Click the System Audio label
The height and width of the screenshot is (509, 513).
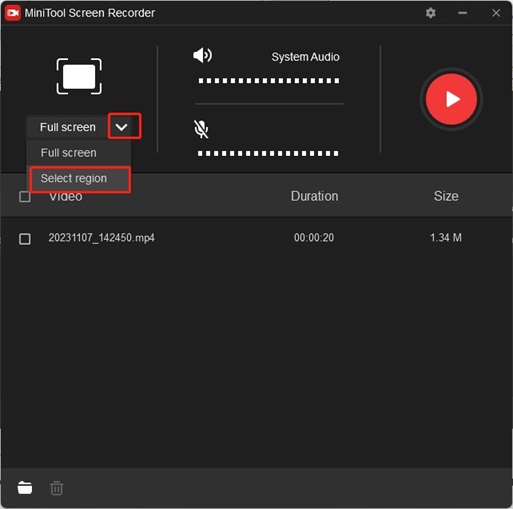(x=305, y=57)
